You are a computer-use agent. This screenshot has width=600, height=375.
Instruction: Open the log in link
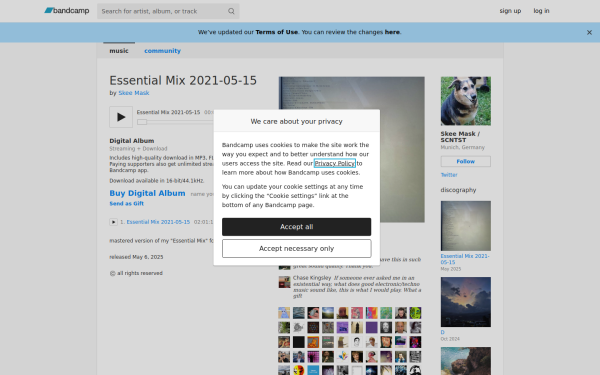click(x=541, y=11)
